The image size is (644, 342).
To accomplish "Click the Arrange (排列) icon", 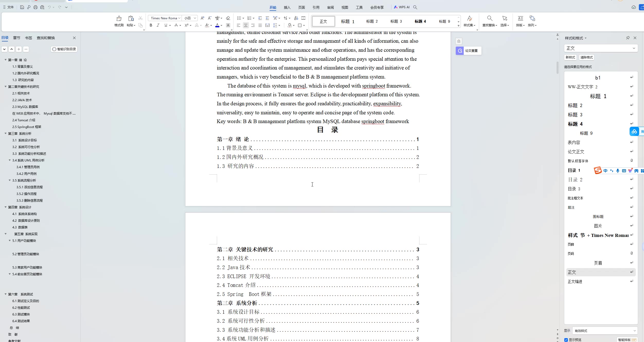I will tap(532, 18).
